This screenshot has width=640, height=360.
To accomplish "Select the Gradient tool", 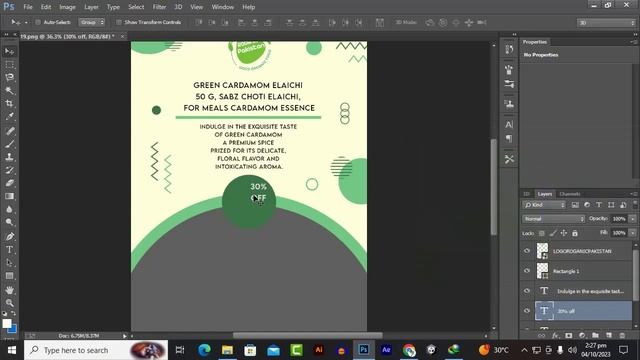I will 9,196.
